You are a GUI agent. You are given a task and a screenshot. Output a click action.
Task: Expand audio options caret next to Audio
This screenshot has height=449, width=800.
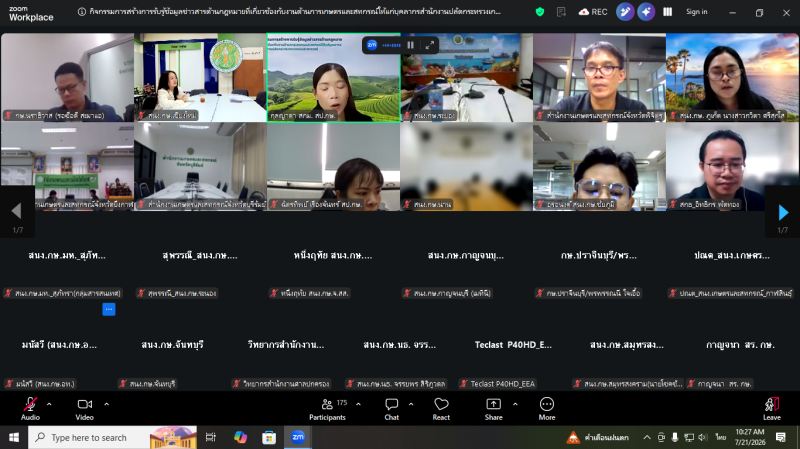(x=49, y=404)
